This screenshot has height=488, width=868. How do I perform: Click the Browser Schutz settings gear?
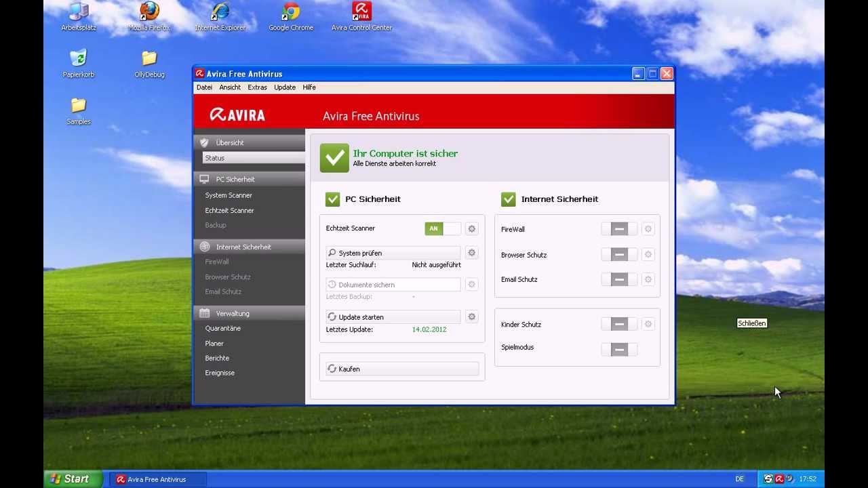pyautogui.click(x=648, y=255)
